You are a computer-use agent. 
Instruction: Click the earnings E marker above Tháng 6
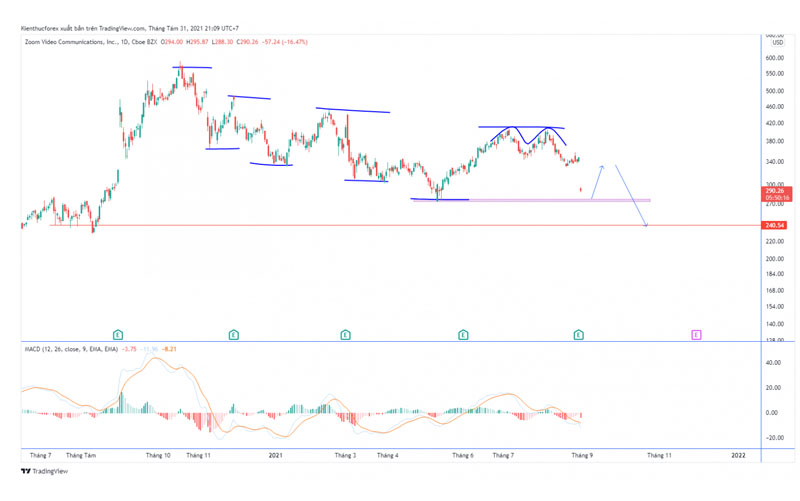(x=463, y=335)
